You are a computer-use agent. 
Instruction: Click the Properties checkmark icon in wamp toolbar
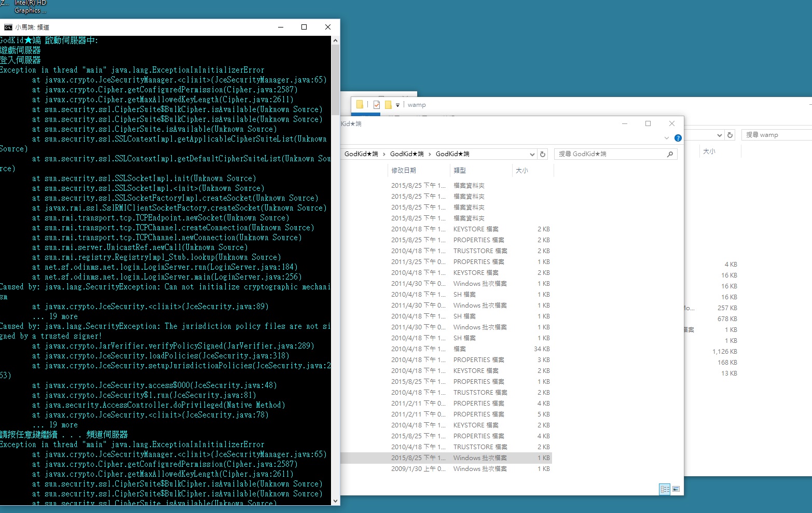point(377,104)
